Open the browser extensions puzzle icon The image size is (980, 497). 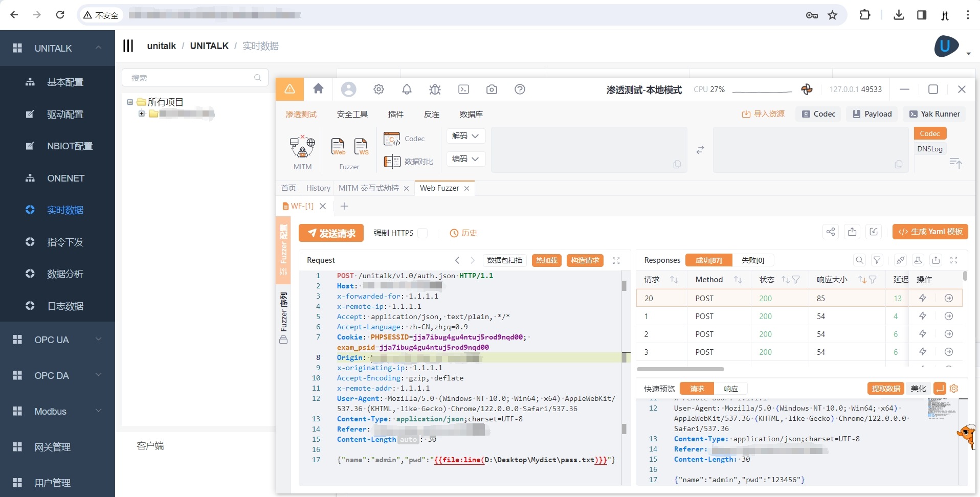[864, 15]
